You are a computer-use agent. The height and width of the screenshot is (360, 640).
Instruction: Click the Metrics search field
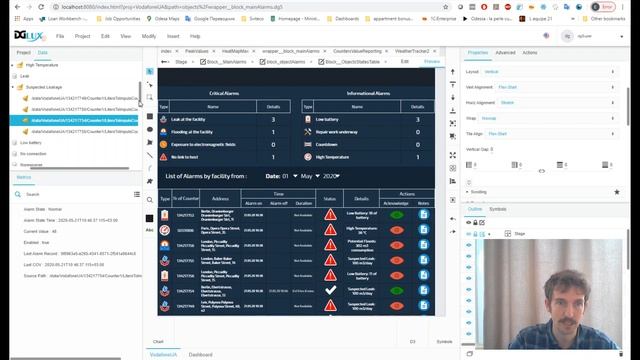click(x=78, y=194)
